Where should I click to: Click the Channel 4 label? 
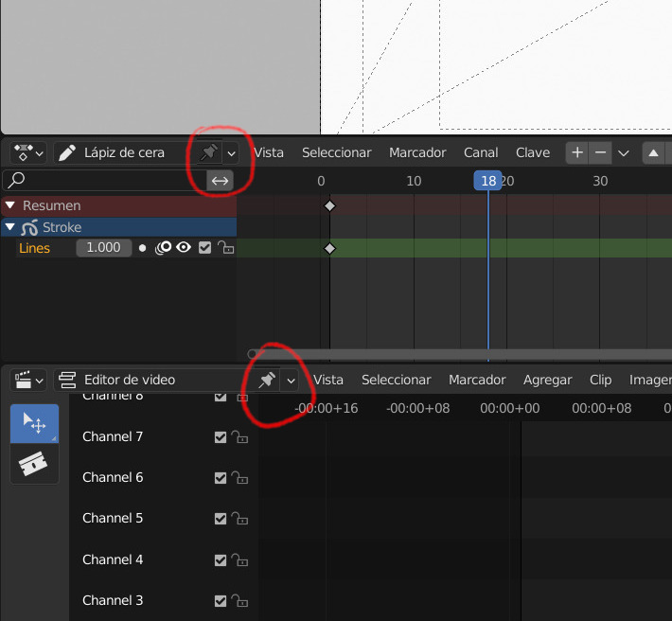coord(113,559)
